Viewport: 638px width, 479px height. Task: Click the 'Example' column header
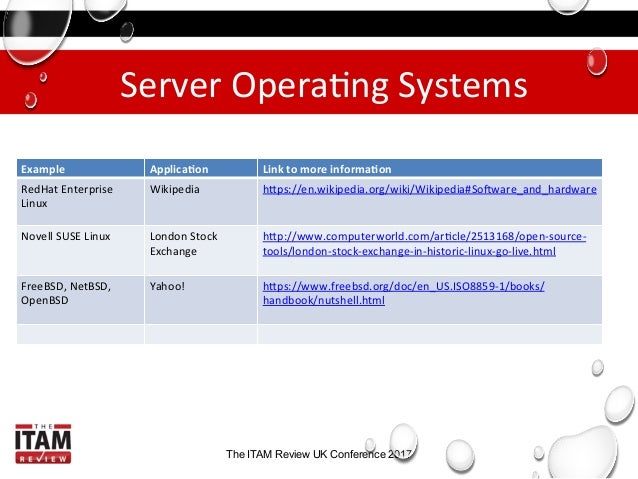[80, 168]
